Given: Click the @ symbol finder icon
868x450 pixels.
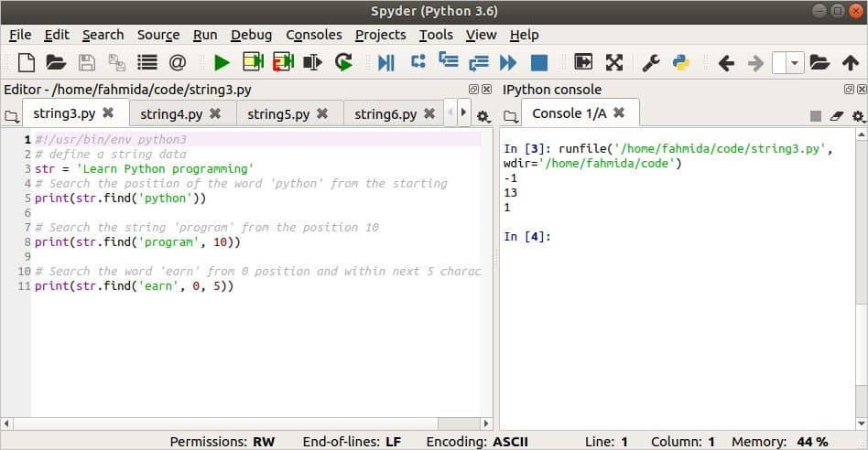Looking at the screenshot, I should click(x=177, y=62).
